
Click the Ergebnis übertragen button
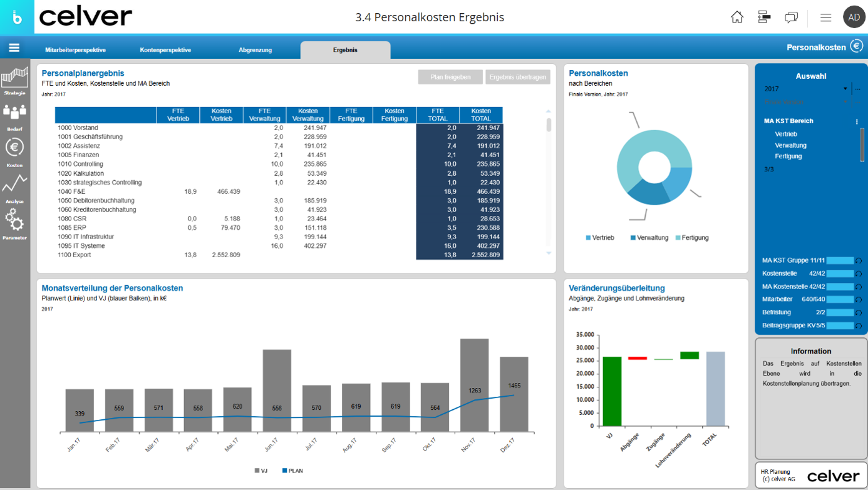pyautogui.click(x=518, y=77)
